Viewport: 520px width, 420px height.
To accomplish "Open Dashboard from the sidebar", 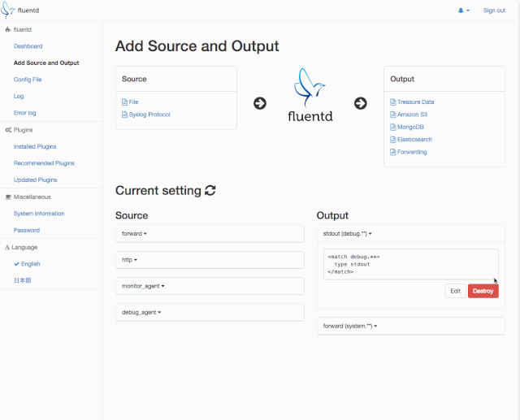I will 28,46.
